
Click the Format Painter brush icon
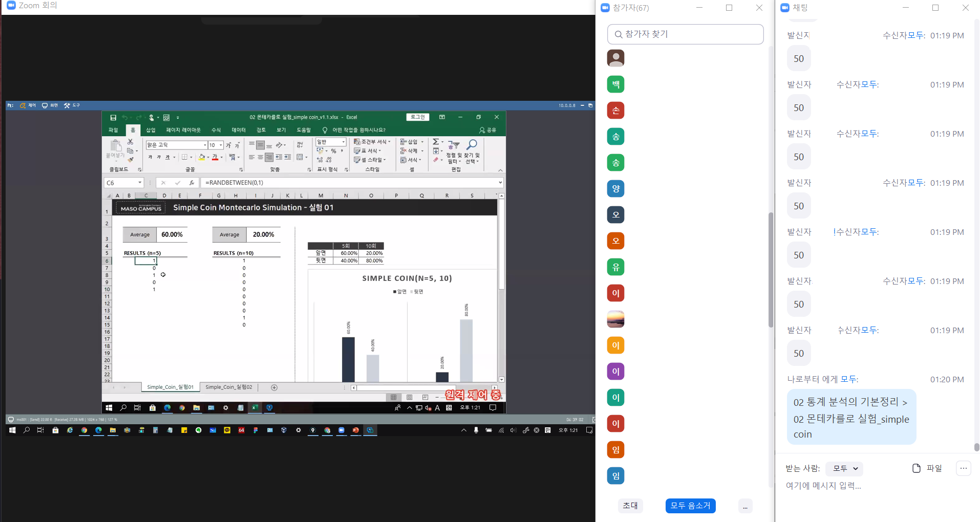click(131, 160)
